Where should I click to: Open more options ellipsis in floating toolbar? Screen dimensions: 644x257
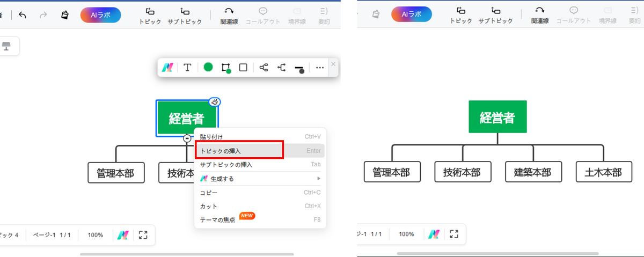click(320, 68)
